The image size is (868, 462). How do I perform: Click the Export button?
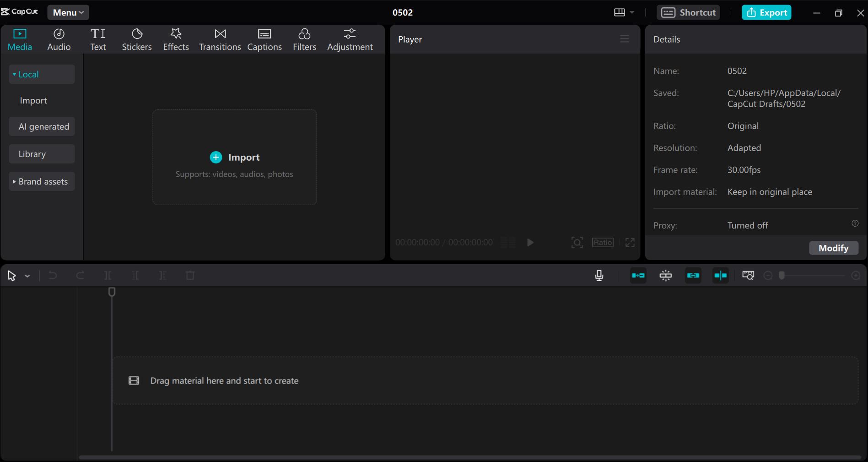pos(766,12)
